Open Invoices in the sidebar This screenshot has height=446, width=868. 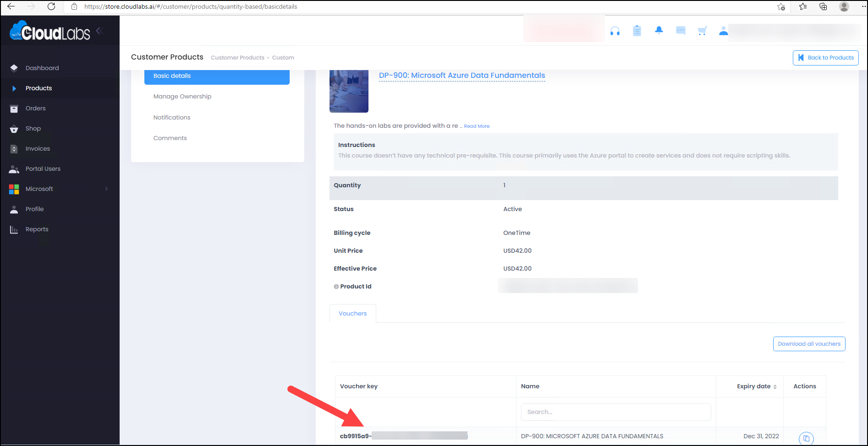(x=38, y=148)
